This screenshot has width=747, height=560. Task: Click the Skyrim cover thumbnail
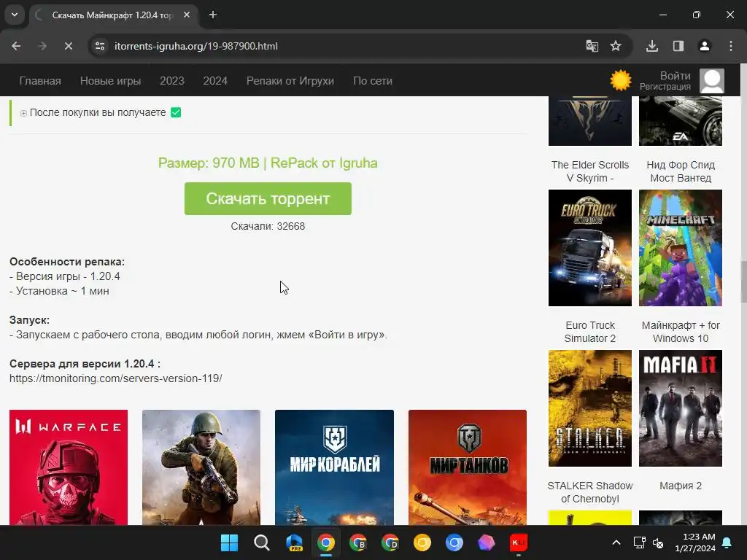[589, 121]
